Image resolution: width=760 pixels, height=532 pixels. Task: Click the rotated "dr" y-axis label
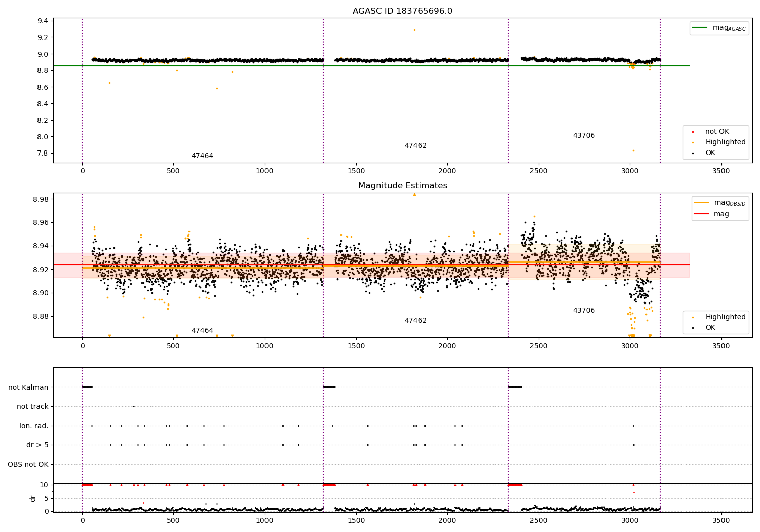pyautogui.click(x=33, y=498)
